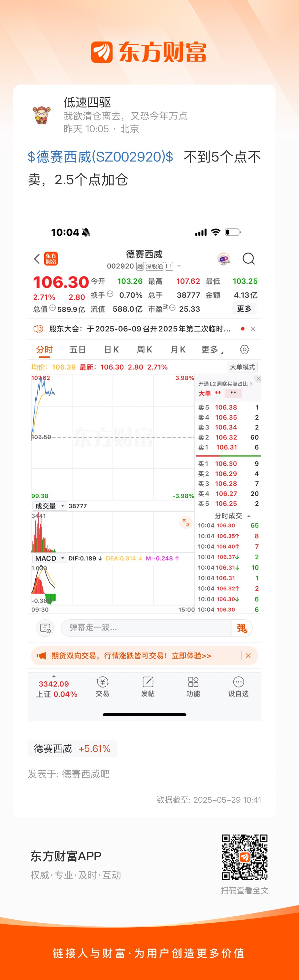The width and height of the screenshot is (299, 980).
Task: Switch to the 周K tab
Action: tap(144, 350)
